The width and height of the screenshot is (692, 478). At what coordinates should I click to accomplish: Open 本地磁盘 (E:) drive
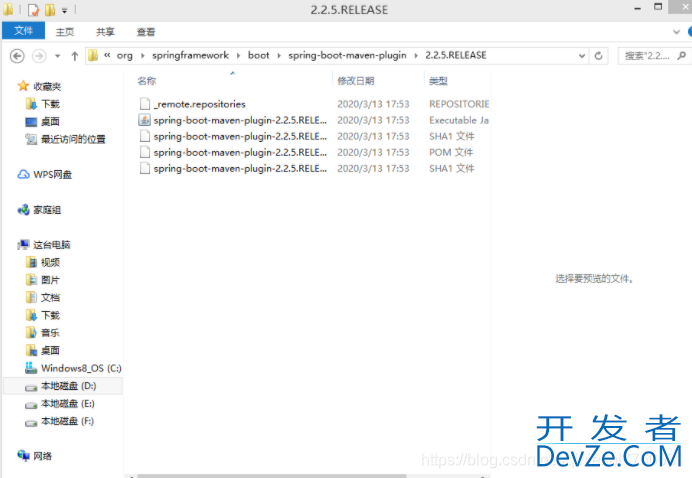tap(68, 403)
